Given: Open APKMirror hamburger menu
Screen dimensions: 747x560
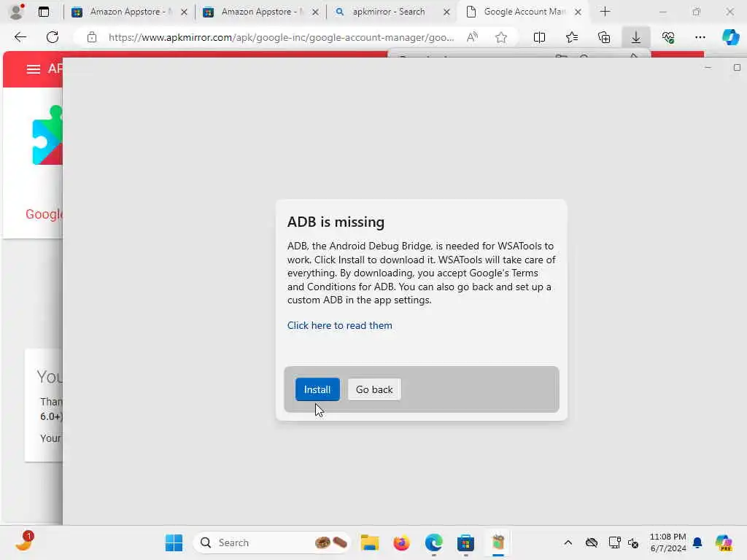Looking at the screenshot, I should (x=33, y=69).
